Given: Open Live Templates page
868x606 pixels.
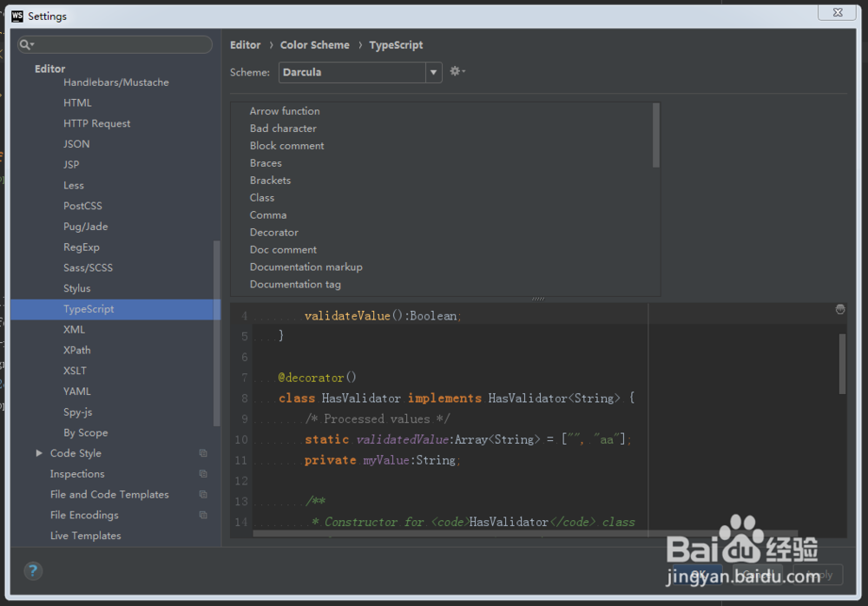Looking at the screenshot, I should (86, 536).
